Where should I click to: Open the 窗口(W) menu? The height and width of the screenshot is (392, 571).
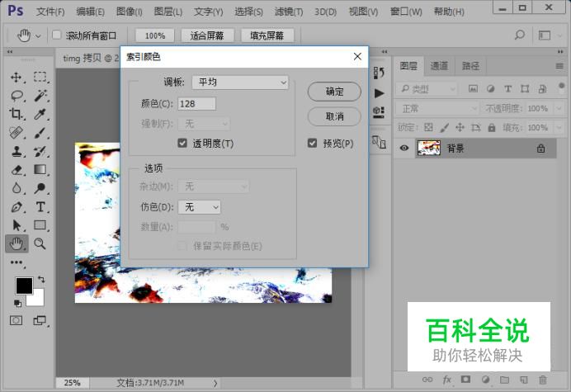point(406,12)
